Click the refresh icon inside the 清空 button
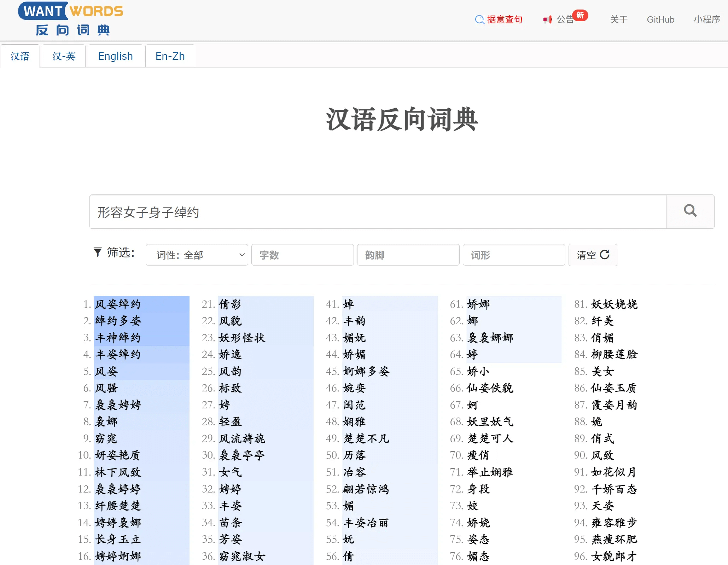This screenshot has width=728, height=565. click(605, 255)
